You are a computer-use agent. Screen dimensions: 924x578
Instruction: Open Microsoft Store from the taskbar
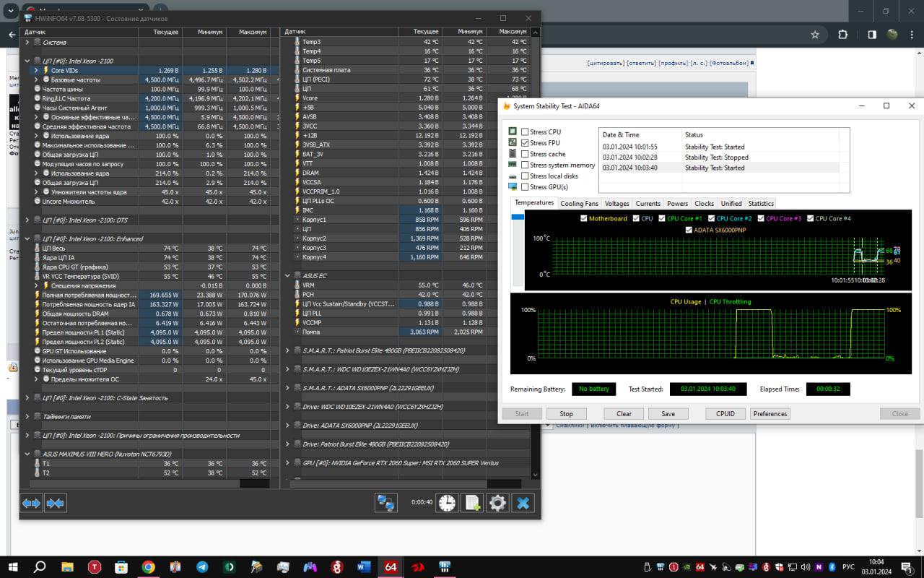click(121, 567)
